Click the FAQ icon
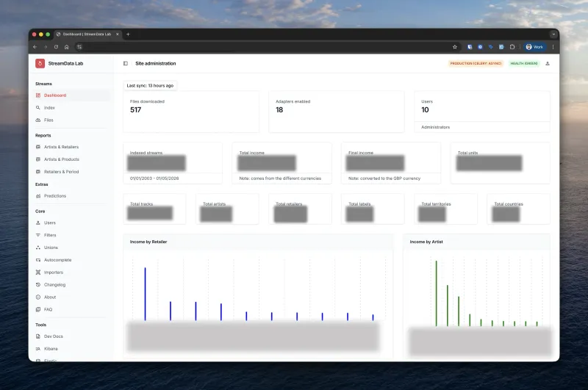Image resolution: width=588 pixels, height=390 pixels. pyautogui.click(x=38, y=309)
